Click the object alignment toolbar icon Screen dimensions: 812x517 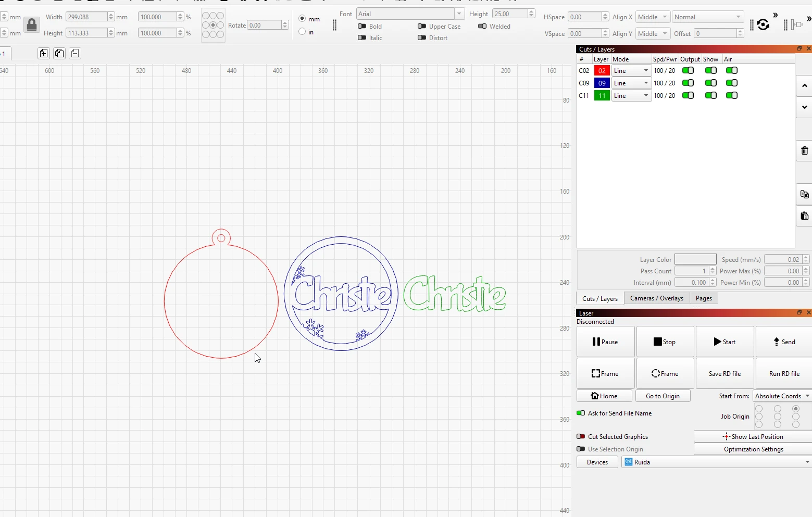[797, 24]
